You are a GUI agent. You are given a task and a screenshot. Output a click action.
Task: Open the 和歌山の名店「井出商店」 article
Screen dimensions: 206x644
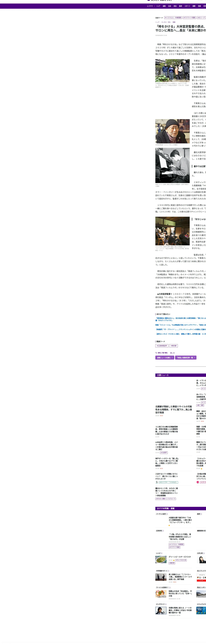tap(180, 594)
